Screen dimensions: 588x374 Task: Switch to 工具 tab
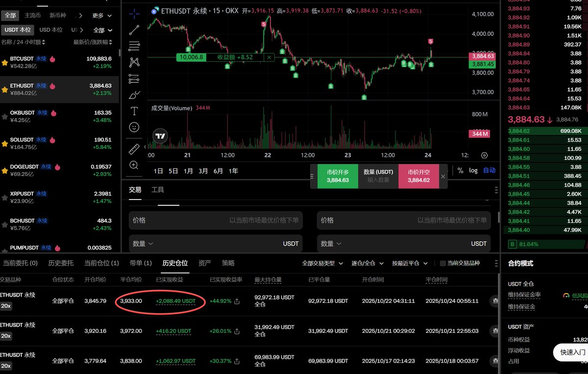tap(158, 190)
